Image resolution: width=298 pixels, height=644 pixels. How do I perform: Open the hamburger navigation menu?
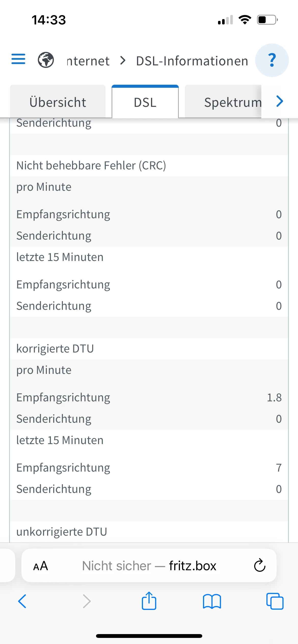[x=18, y=59]
